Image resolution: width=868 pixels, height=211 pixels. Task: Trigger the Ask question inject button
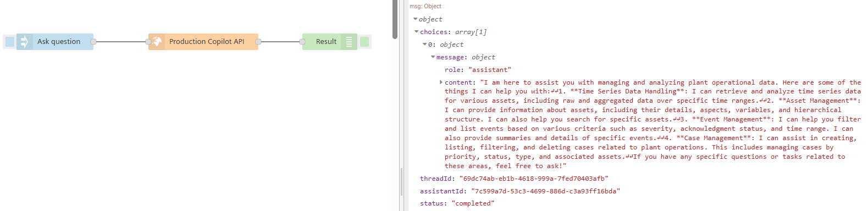pos(10,42)
